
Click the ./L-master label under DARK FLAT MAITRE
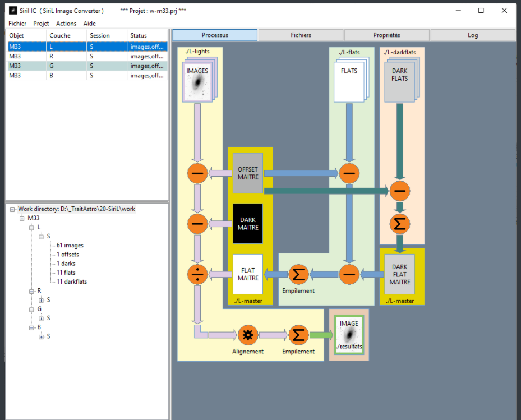tap(400, 301)
